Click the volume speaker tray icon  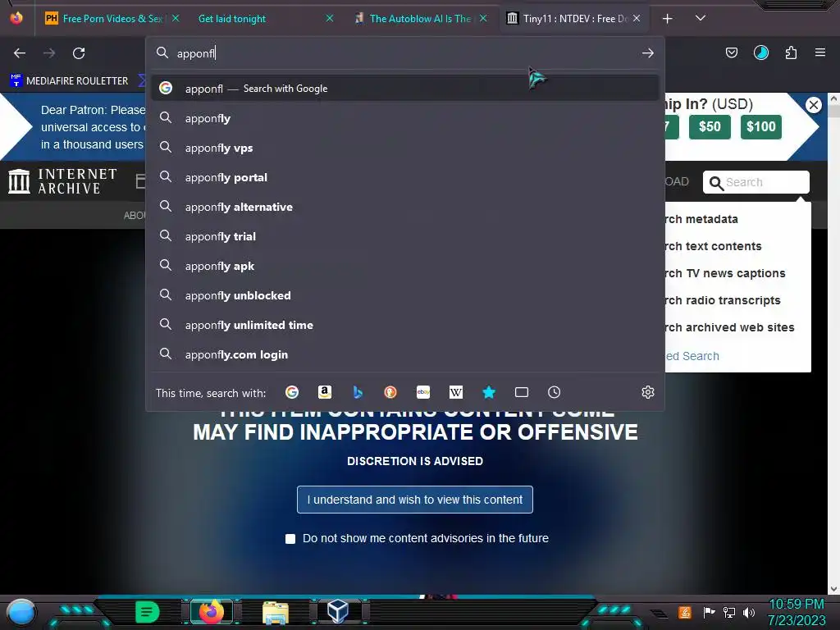coord(749,612)
